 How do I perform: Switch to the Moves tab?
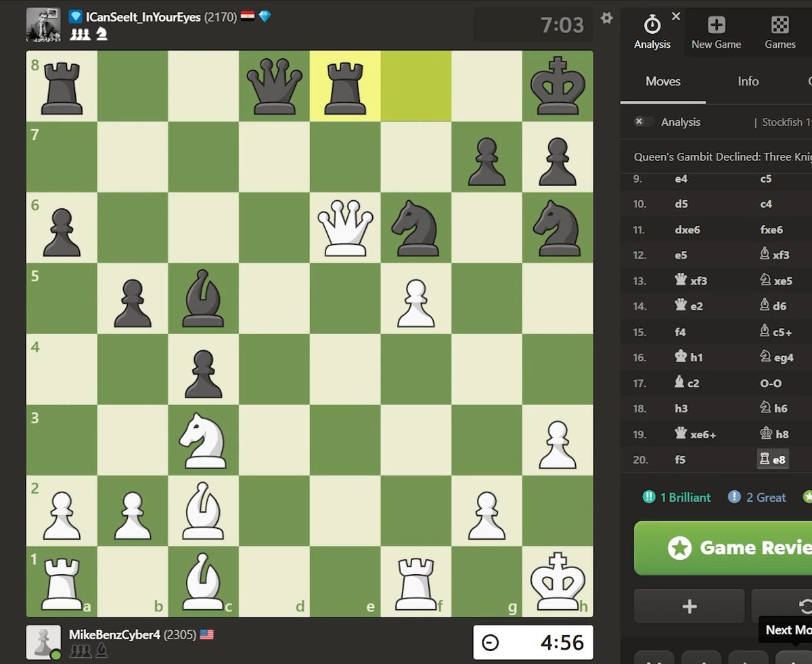(x=663, y=81)
